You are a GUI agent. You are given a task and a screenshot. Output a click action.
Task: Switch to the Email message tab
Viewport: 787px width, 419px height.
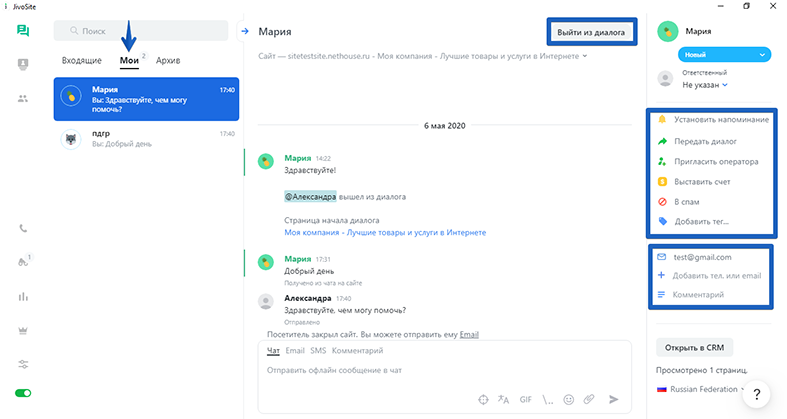pyautogui.click(x=295, y=350)
